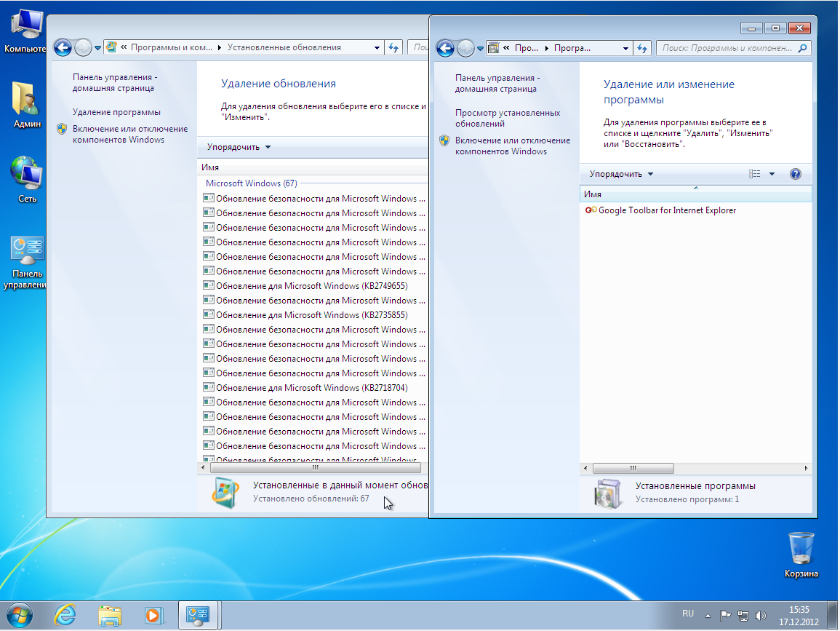
Task: Click the 'Програ...' breadcrumb in Programs window
Action: [572, 48]
